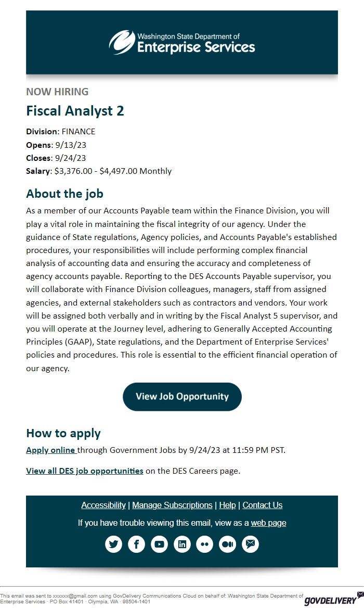Viewport: 364px width, 608px height.
Task: Click Manage Subscriptions
Action: (x=172, y=505)
